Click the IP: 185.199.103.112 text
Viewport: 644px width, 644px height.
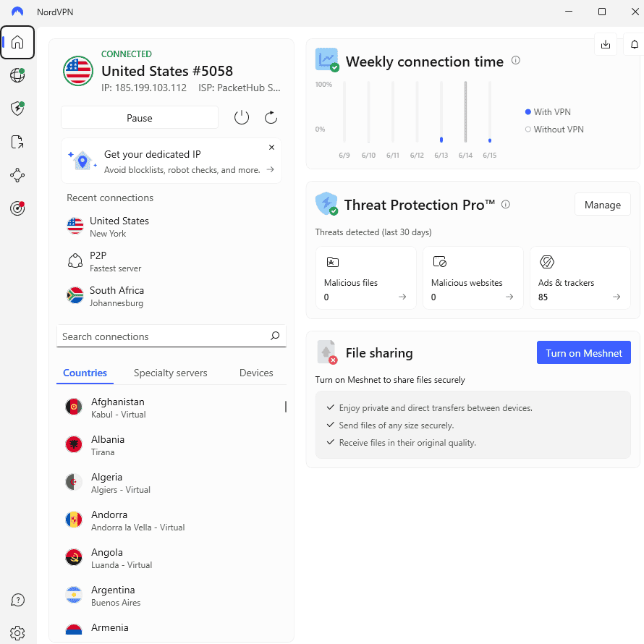click(144, 88)
